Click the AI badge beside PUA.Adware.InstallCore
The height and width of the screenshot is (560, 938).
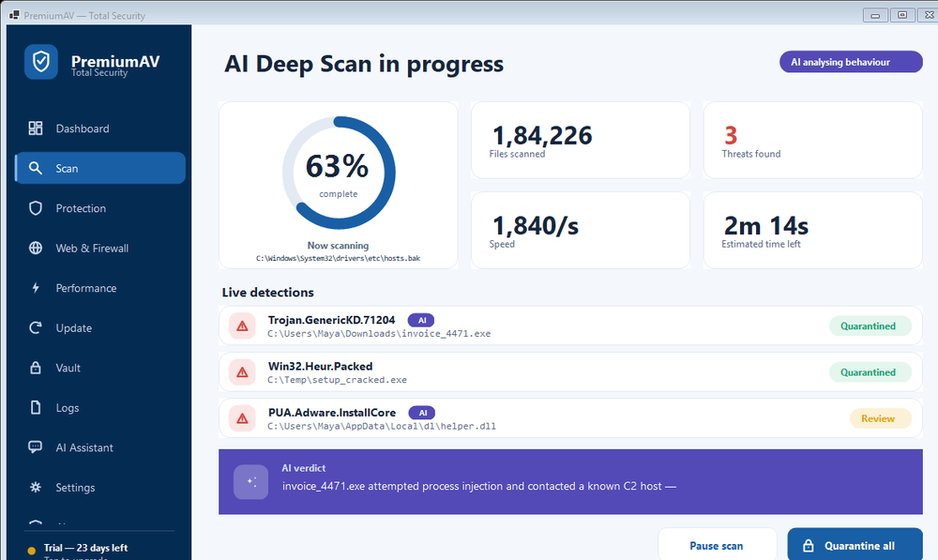click(422, 413)
